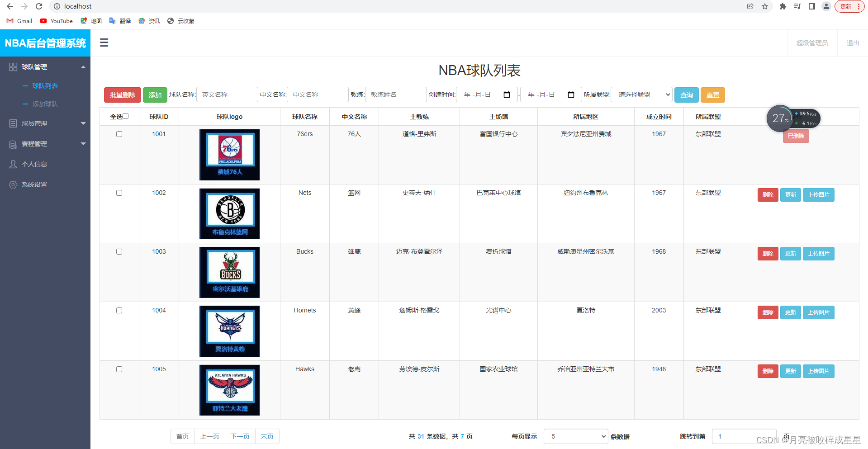Open the 云收藏 bookmark
The height and width of the screenshot is (449, 868).
point(180,21)
